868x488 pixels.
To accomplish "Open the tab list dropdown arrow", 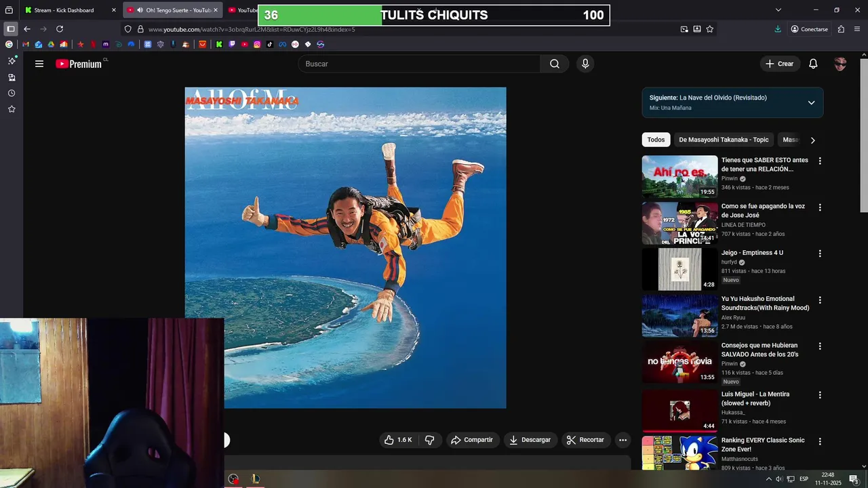I will point(778,10).
